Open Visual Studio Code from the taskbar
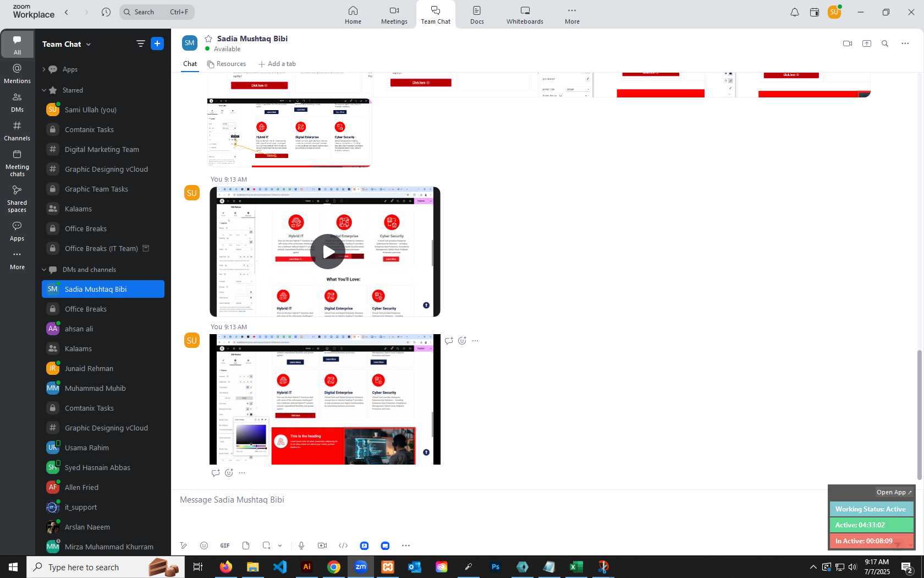This screenshot has height=578, width=924. click(x=280, y=567)
